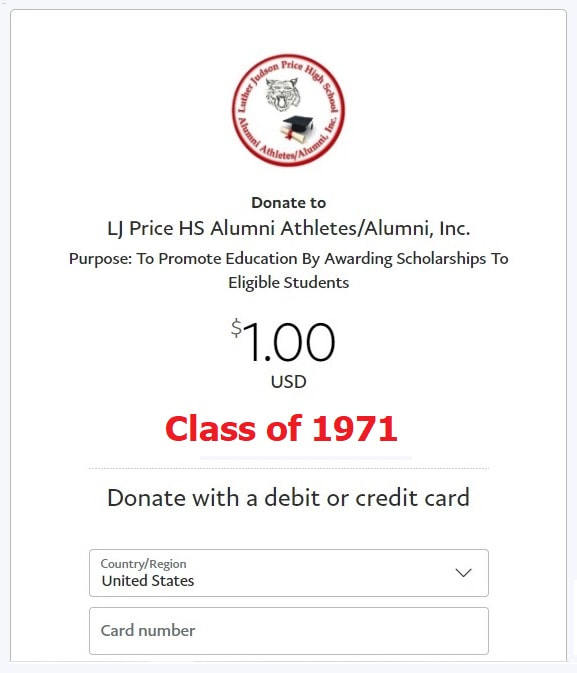
Task: Click the dotted divider below Class of 1971
Action: pyautogui.click(x=288, y=469)
